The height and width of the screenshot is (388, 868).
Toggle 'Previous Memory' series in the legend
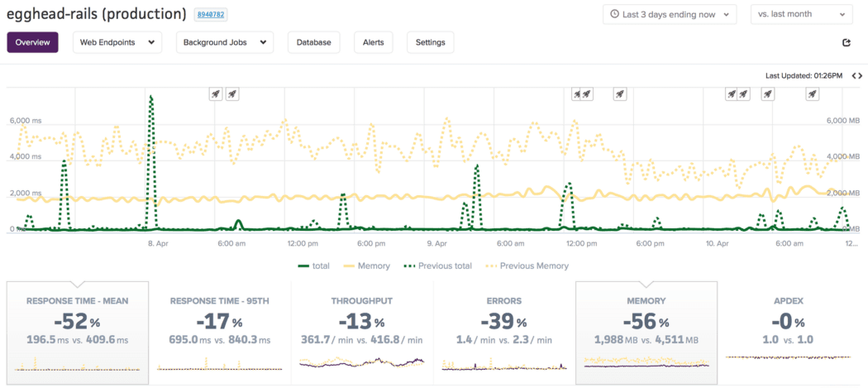click(x=529, y=266)
